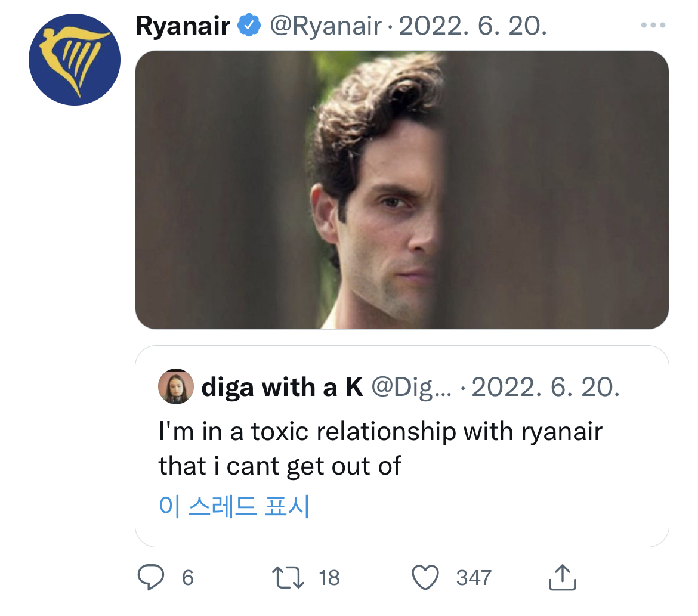698x616 pixels.
Task: Click the retweet arrows icon
Action: (288, 577)
